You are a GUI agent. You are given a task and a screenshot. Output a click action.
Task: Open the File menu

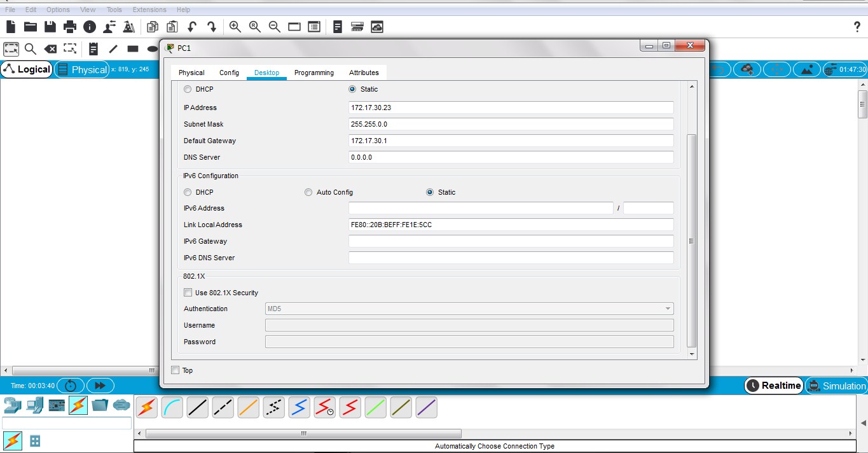coord(10,10)
